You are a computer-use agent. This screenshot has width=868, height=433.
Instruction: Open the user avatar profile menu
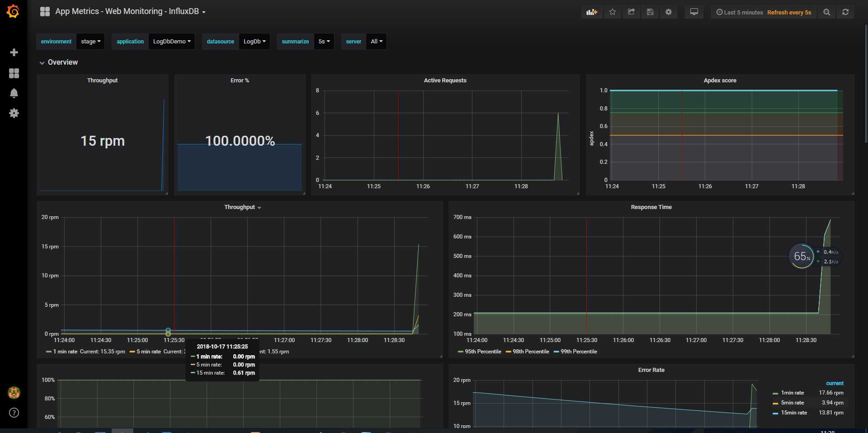[x=14, y=392]
